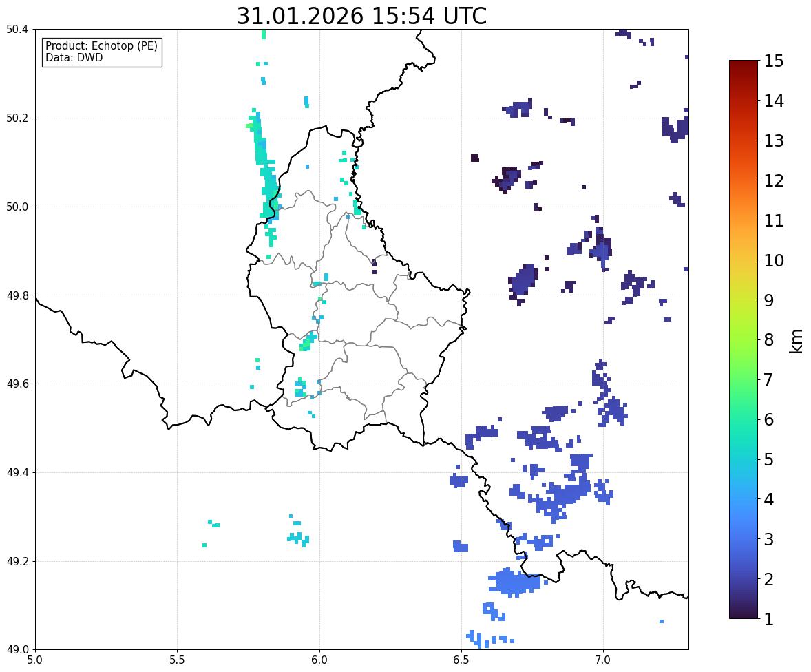811x672 pixels.
Task: Click the 'km' colorbar unit label
Action: (x=796, y=342)
